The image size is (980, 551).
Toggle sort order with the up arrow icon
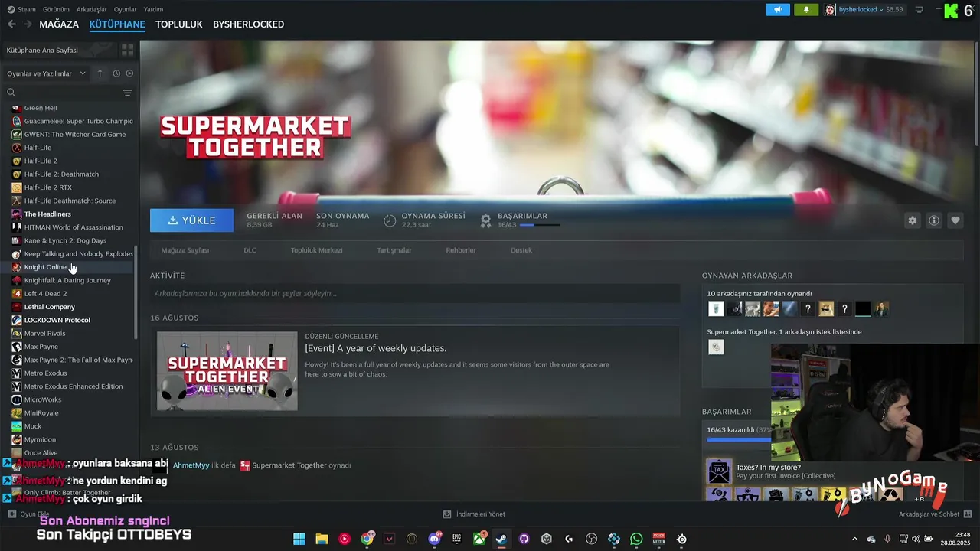pyautogui.click(x=100, y=73)
